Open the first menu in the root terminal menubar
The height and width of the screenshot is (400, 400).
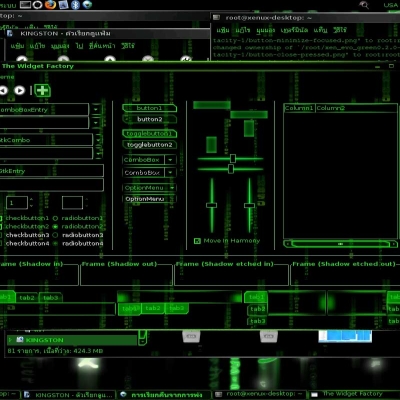point(223,30)
